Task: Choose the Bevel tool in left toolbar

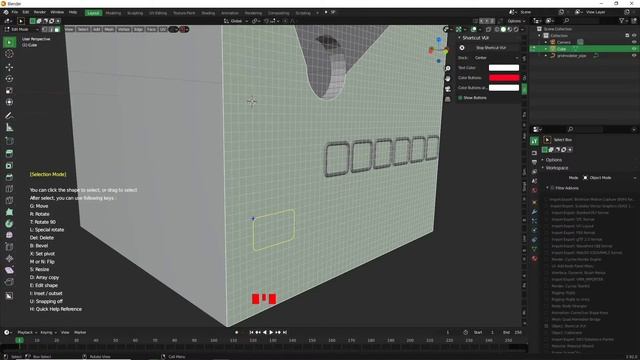Action: click(x=9, y=177)
